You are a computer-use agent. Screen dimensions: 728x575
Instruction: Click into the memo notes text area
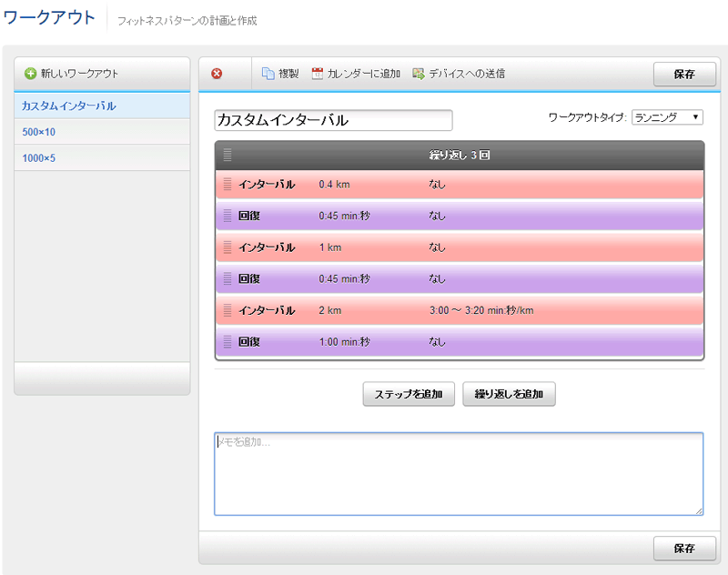pyautogui.click(x=459, y=474)
